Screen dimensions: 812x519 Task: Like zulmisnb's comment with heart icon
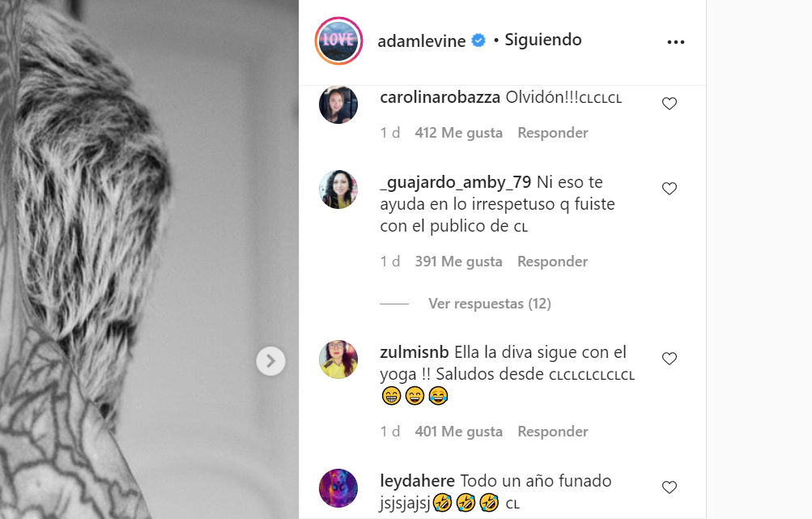click(x=670, y=359)
